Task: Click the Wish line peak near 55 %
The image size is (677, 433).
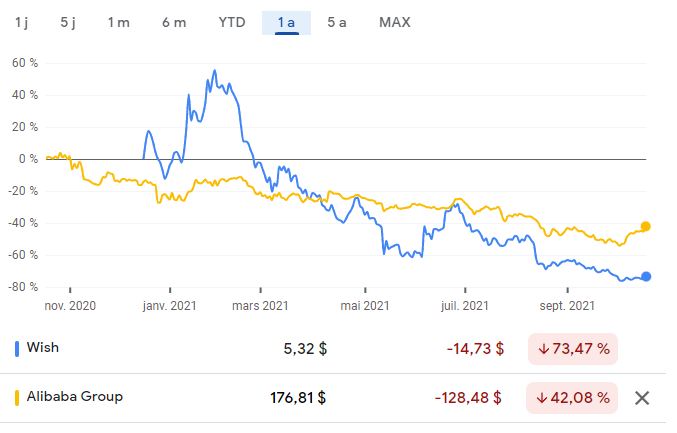Action: point(214,71)
